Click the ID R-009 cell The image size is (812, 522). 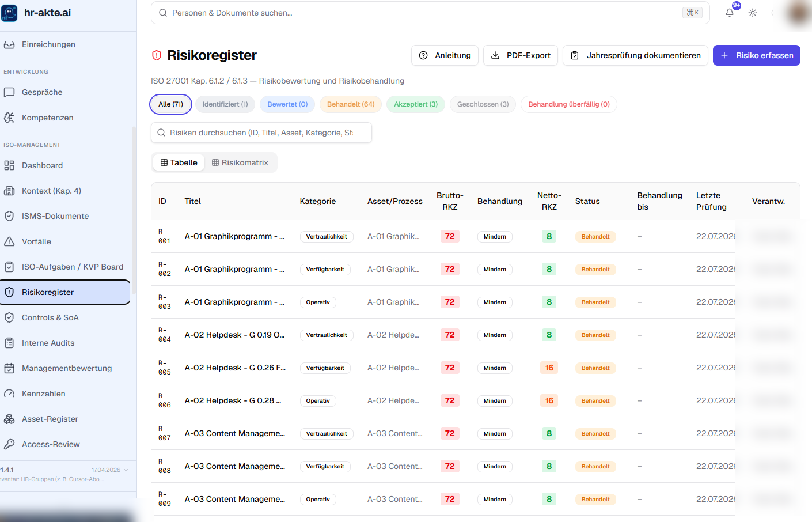[x=165, y=499]
